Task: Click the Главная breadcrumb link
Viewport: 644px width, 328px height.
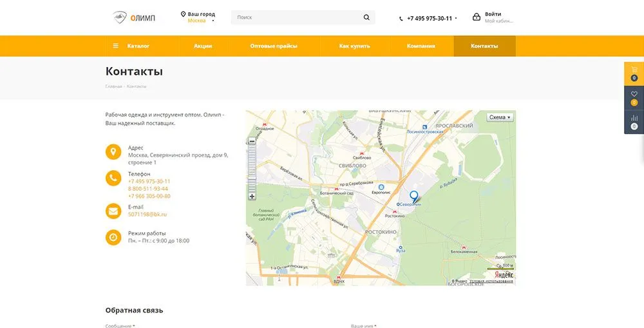Action: point(113,86)
